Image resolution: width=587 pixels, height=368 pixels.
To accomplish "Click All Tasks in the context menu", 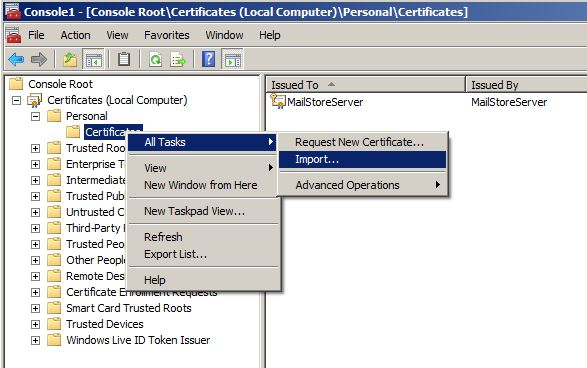I will [x=202, y=142].
